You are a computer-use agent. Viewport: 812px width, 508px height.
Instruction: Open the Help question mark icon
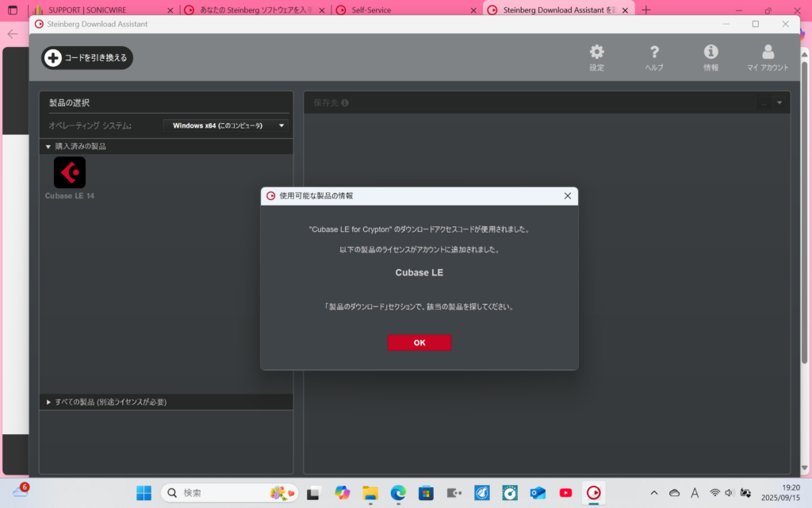654,52
